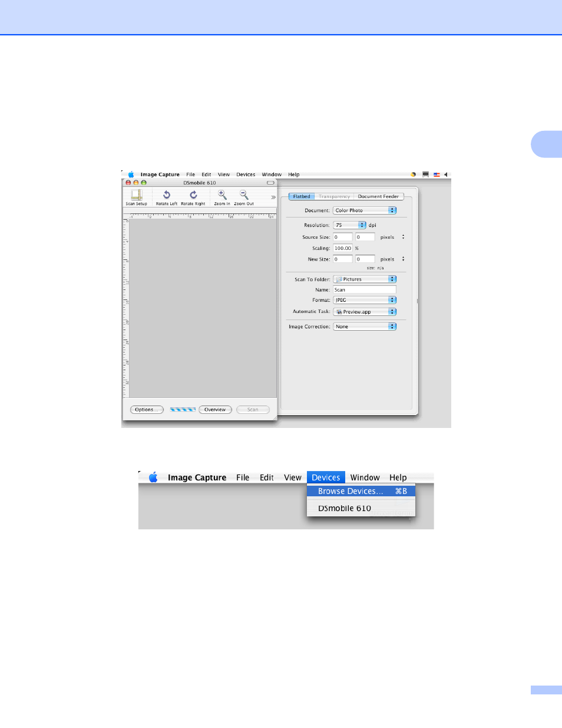Open Help menu above the scan settings panel

[x=293, y=174]
